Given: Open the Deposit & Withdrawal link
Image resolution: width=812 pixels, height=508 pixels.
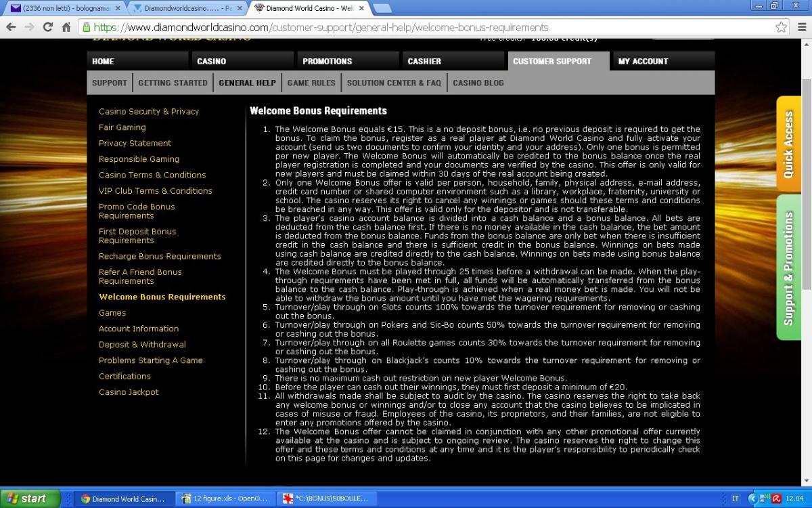Looking at the screenshot, I should coord(142,344).
